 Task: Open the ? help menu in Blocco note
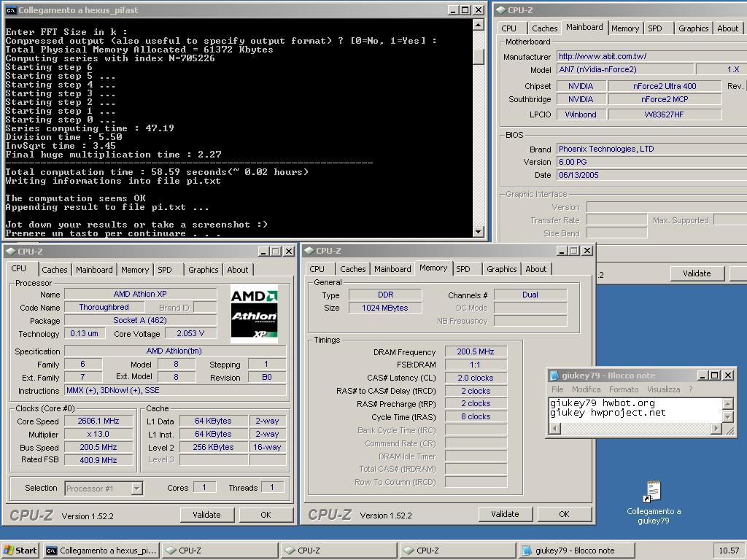(x=691, y=389)
